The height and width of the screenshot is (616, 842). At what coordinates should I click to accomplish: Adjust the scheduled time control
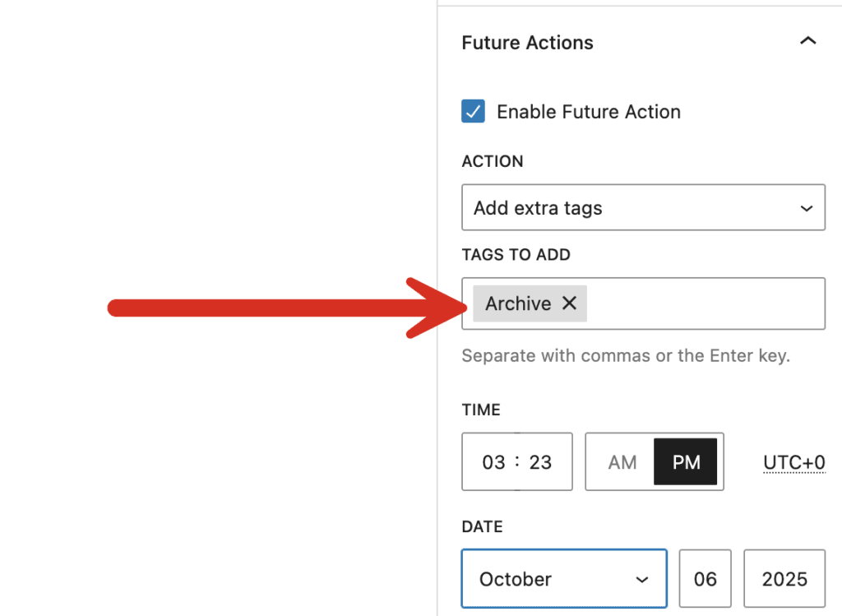pos(516,461)
